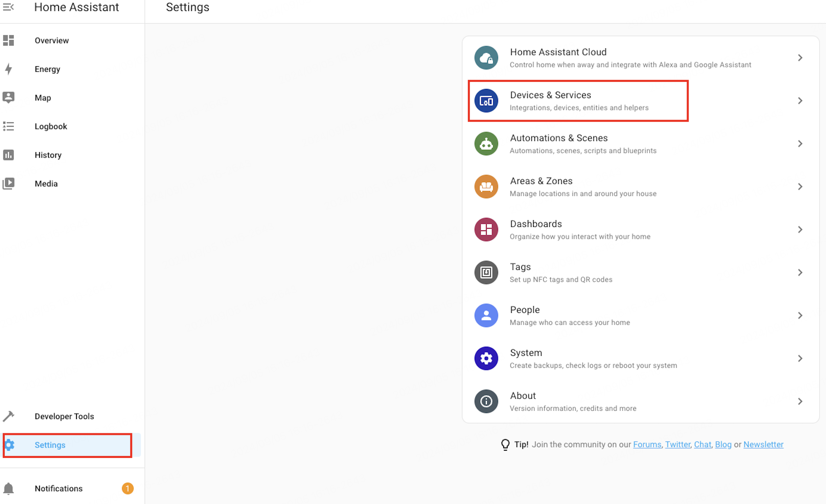This screenshot has height=504, width=826.
Task: Click the Areas & Zones sofa icon
Action: (x=486, y=187)
